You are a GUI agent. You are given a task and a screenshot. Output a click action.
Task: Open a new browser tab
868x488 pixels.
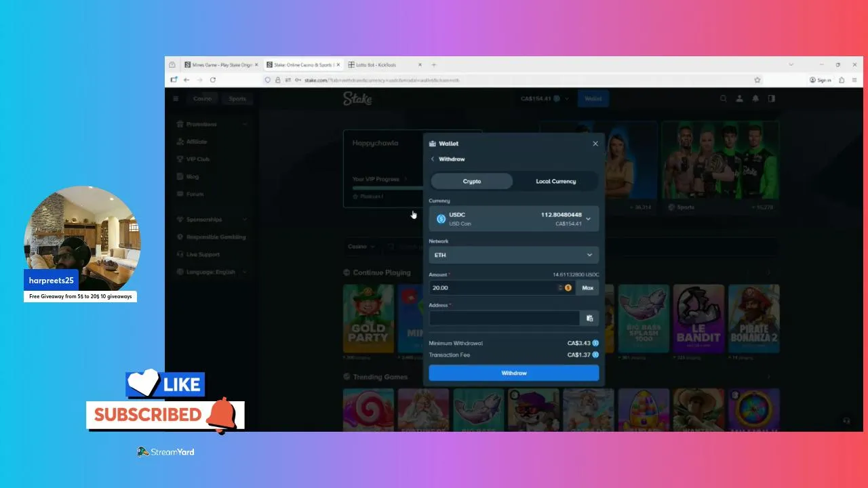pos(434,65)
